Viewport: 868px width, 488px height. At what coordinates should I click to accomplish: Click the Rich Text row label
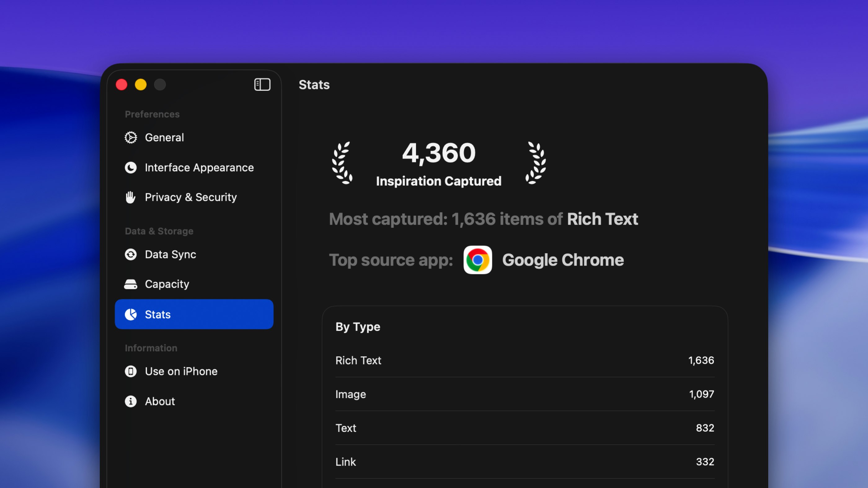pyautogui.click(x=358, y=360)
